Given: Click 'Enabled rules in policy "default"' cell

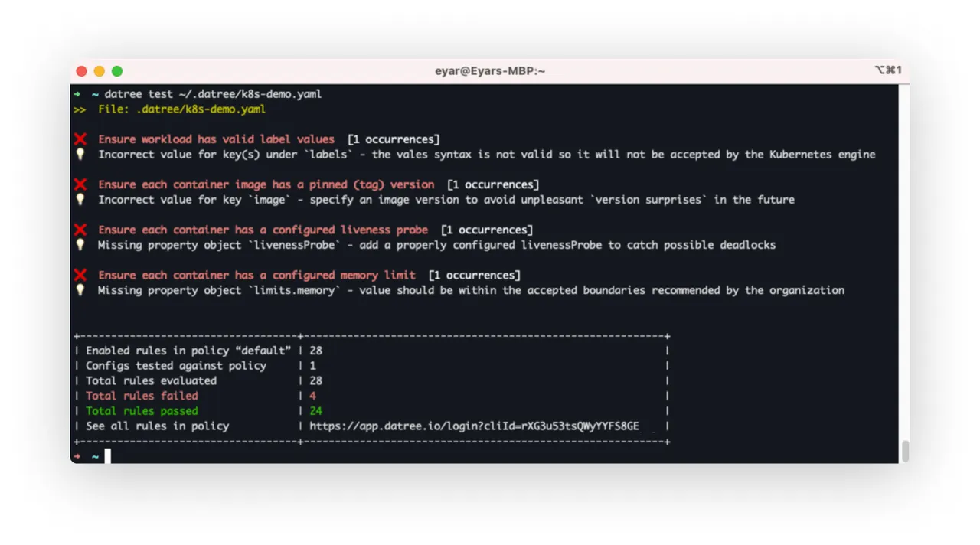Looking at the screenshot, I should pos(188,351).
